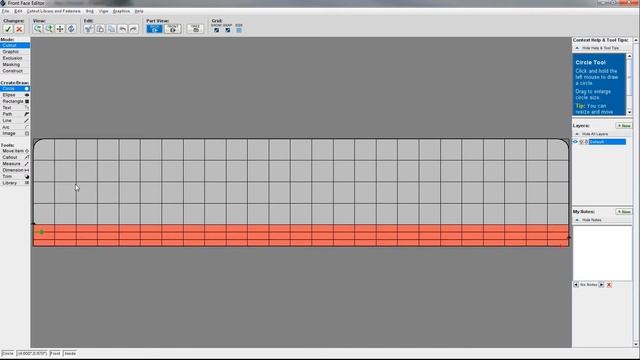
Task: Select the Text tool
Action: point(15,108)
